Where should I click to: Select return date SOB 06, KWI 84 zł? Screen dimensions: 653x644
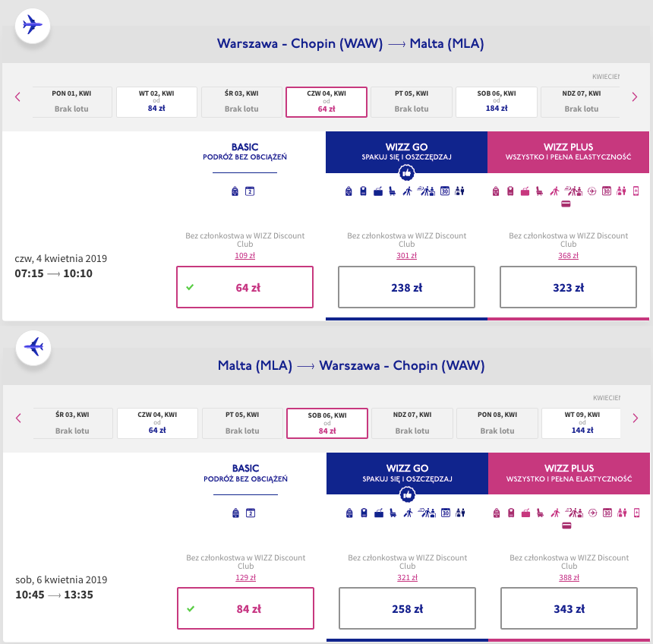click(x=327, y=423)
